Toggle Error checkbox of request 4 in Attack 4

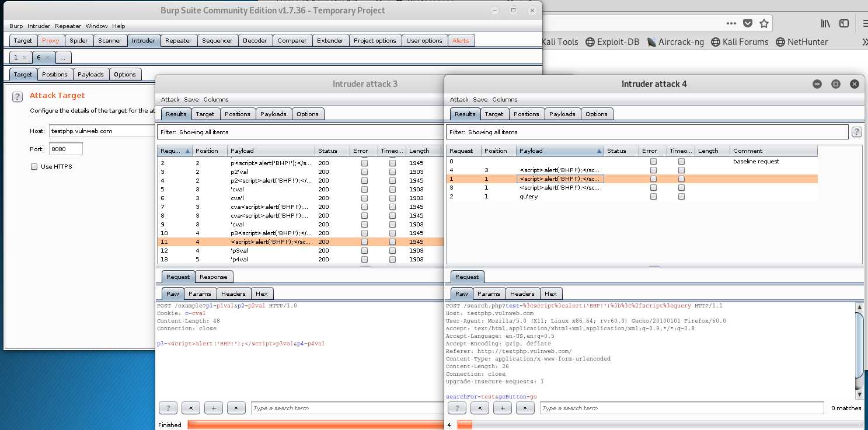pyautogui.click(x=653, y=170)
